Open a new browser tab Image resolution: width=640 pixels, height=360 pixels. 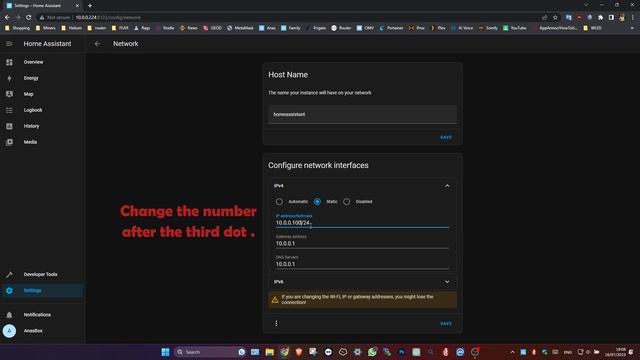click(90, 6)
